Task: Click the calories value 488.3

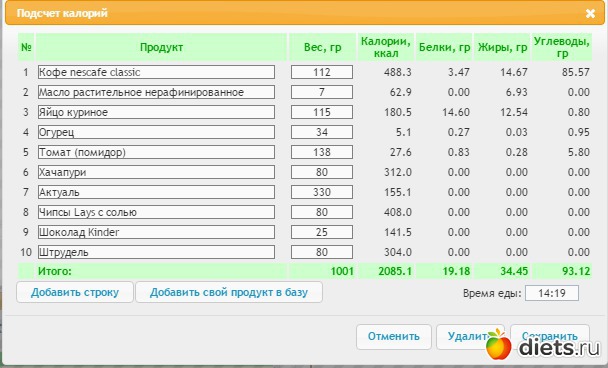Action: pyautogui.click(x=398, y=72)
